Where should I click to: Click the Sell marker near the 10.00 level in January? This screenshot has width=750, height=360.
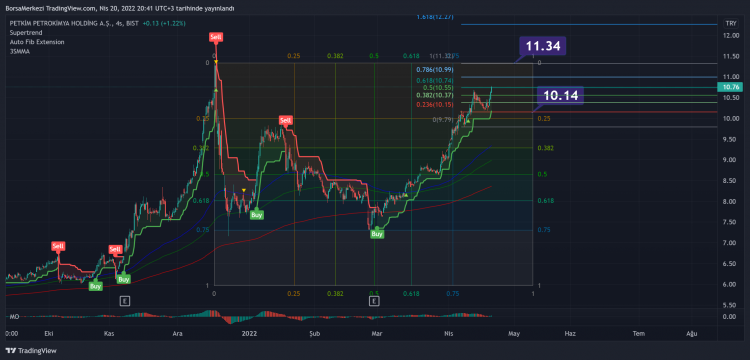point(286,120)
